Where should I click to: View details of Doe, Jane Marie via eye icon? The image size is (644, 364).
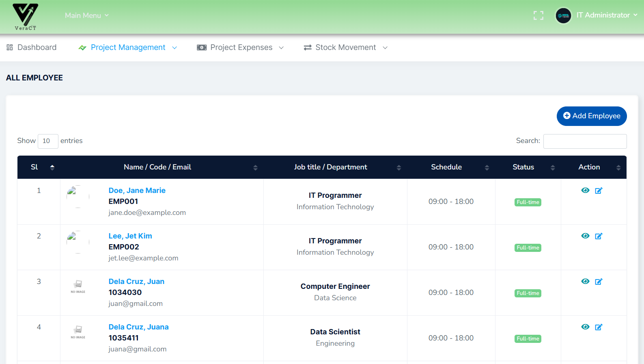585,191
